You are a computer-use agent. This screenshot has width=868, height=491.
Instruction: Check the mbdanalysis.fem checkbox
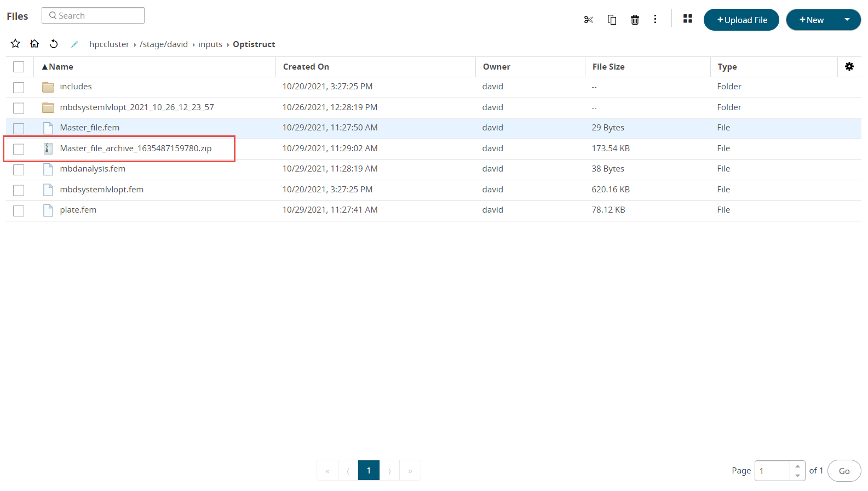point(19,170)
